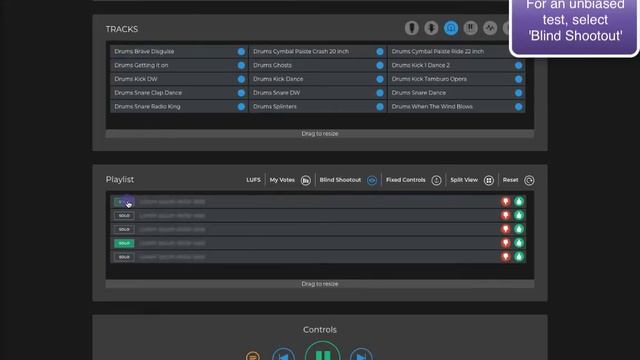
Task: Toggle SOLO on the last playlist row
Action: 124,257
